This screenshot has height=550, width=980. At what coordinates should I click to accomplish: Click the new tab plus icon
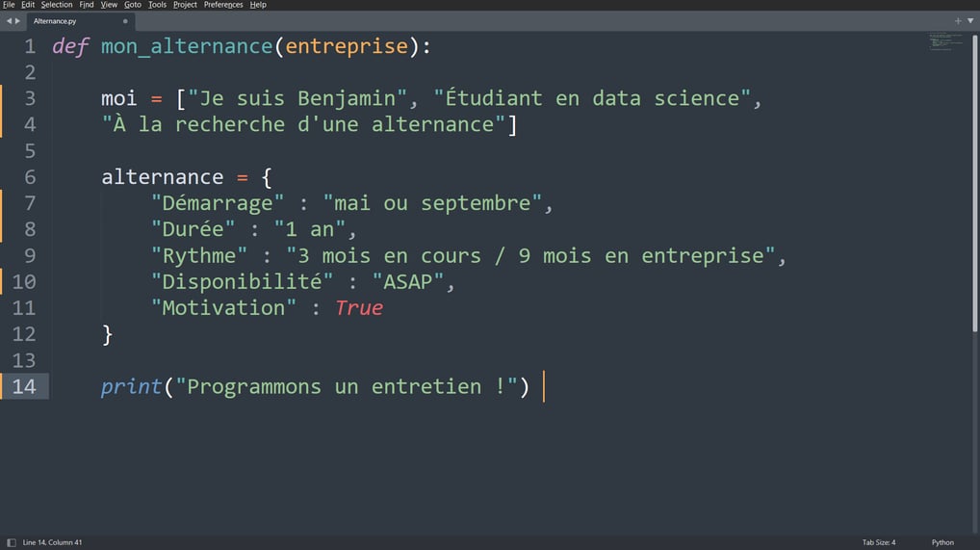[958, 20]
